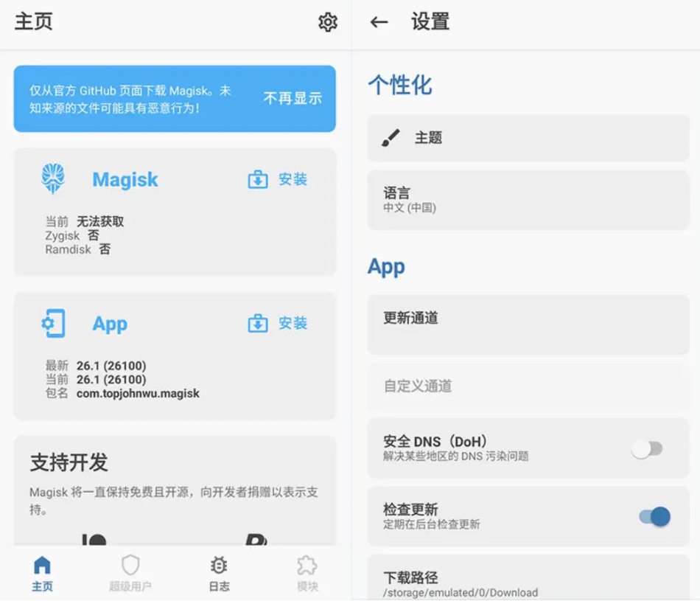The width and height of the screenshot is (700, 601).
Task: Dismiss the banner with 不再显示
Action: pos(293,98)
